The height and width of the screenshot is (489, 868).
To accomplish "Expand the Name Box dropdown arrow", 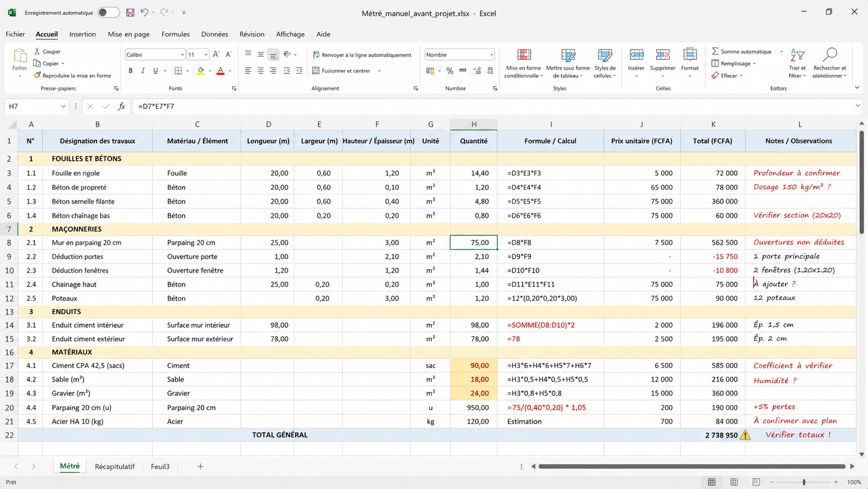I will tap(63, 106).
